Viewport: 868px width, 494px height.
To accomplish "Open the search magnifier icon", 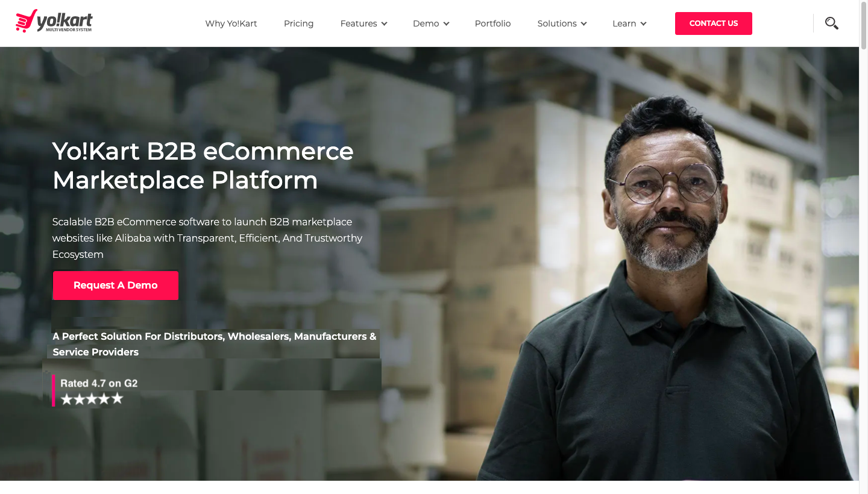I will (x=832, y=23).
